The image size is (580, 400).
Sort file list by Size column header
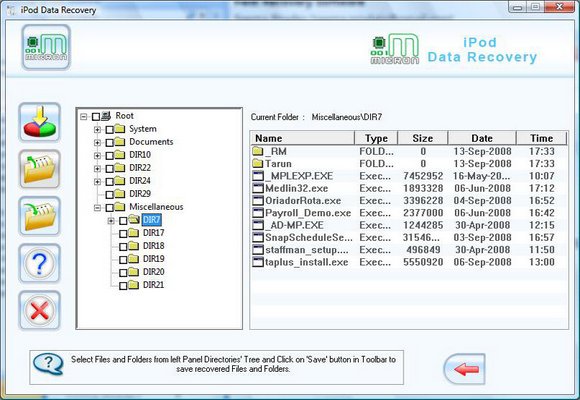pos(422,138)
